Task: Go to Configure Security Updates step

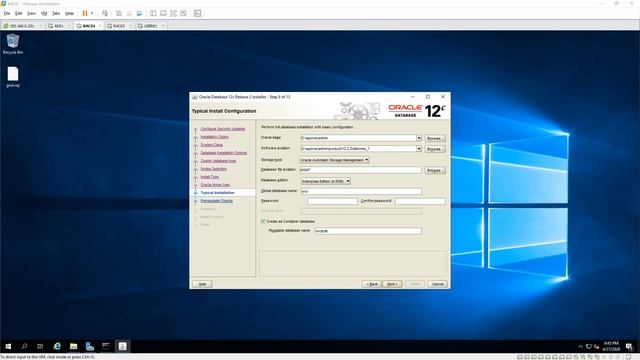Action: point(223,129)
